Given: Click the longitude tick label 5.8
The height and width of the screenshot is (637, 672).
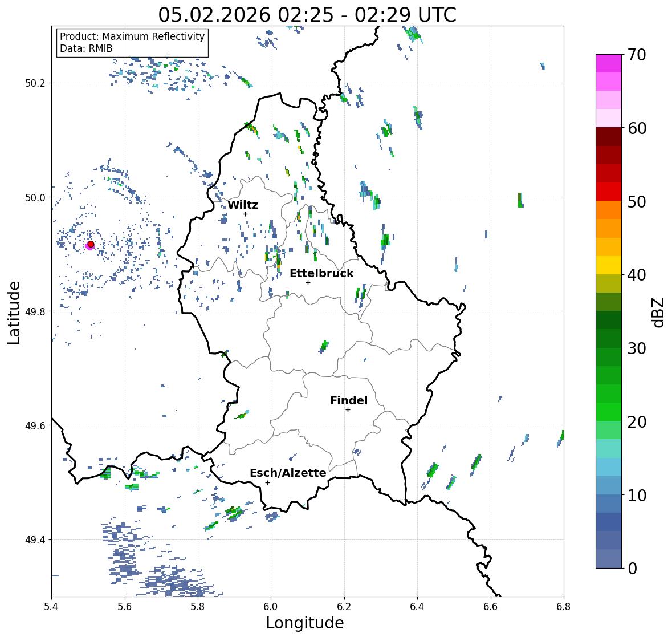Looking at the screenshot, I should coord(198,607).
